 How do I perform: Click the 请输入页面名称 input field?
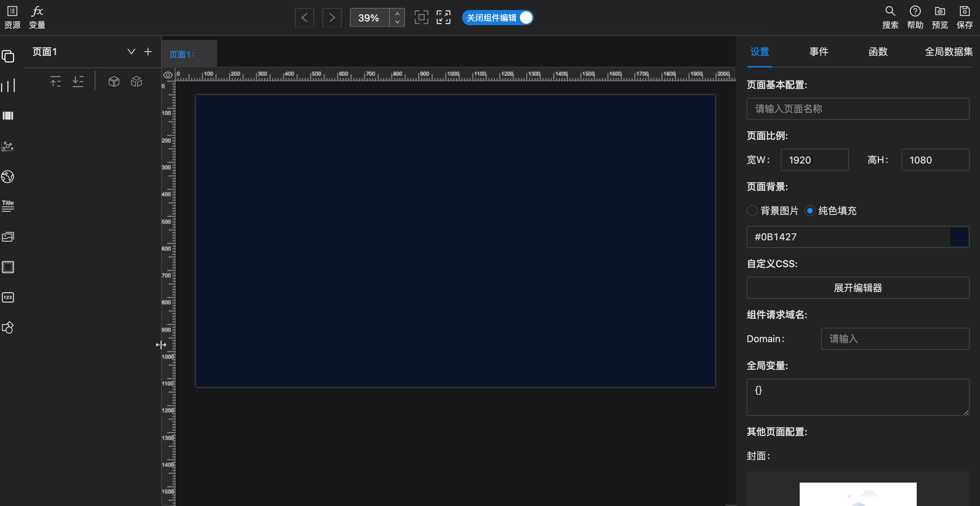click(x=857, y=109)
